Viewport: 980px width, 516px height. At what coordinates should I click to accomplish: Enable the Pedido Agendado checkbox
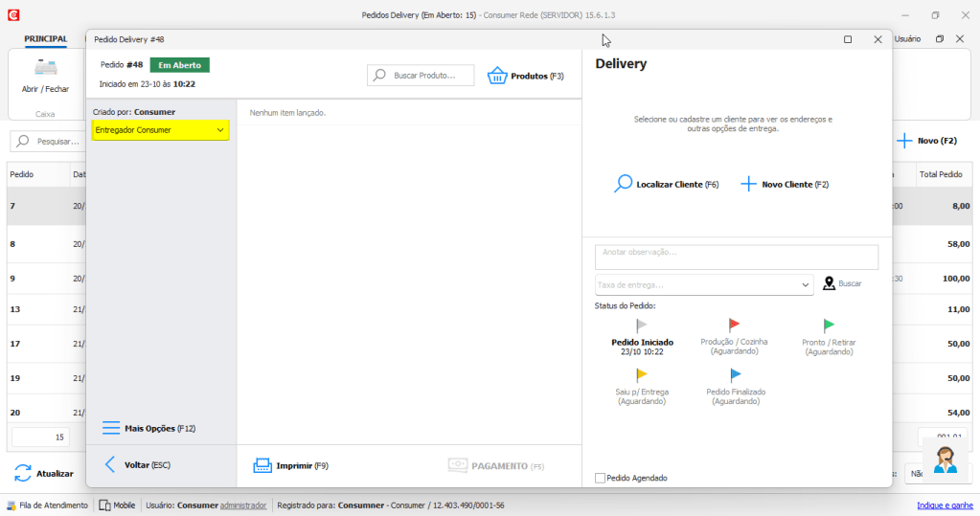tap(601, 478)
